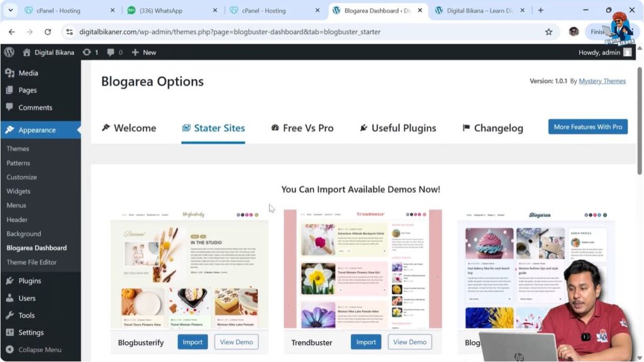Screen dimensions: 644x362
Task: Close the WhatsApp browser tab
Action: pyautogui.click(x=215, y=10)
